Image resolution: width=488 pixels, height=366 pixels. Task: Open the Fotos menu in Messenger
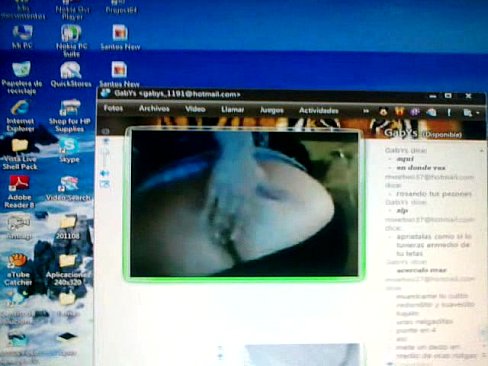pyautogui.click(x=113, y=108)
